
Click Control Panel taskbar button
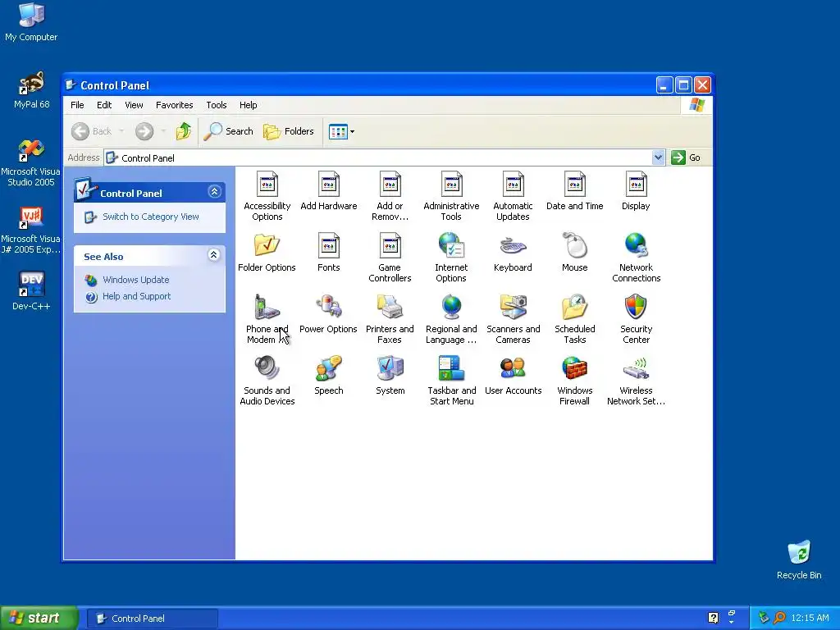[152, 619]
